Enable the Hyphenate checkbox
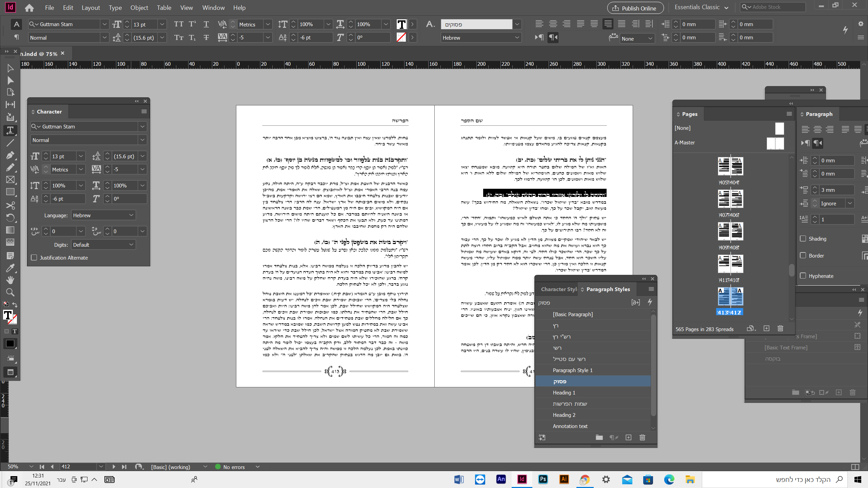The width and height of the screenshot is (868, 488). pos(803,276)
